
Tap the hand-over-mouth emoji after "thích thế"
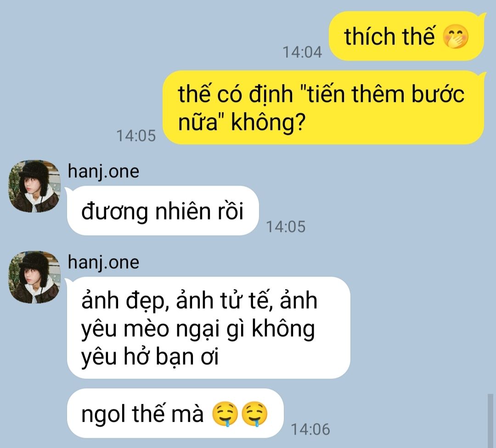click(x=456, y=36)
